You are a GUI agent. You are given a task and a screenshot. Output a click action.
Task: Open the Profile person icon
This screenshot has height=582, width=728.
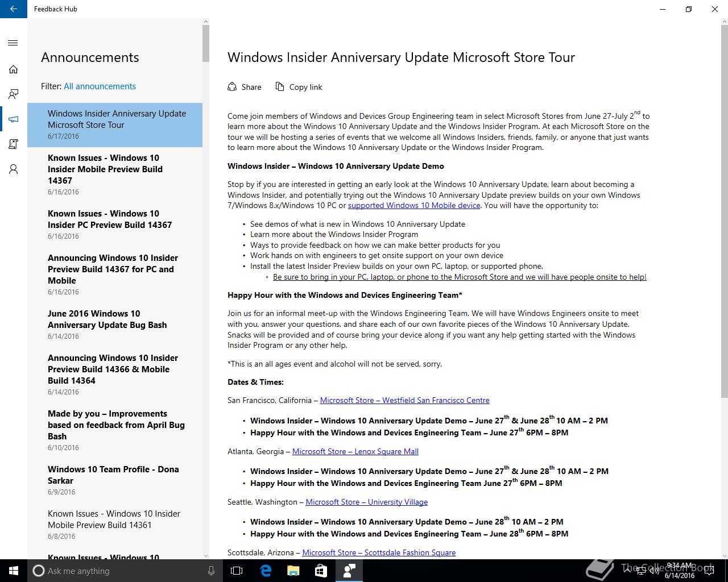[x=13, y=169]
